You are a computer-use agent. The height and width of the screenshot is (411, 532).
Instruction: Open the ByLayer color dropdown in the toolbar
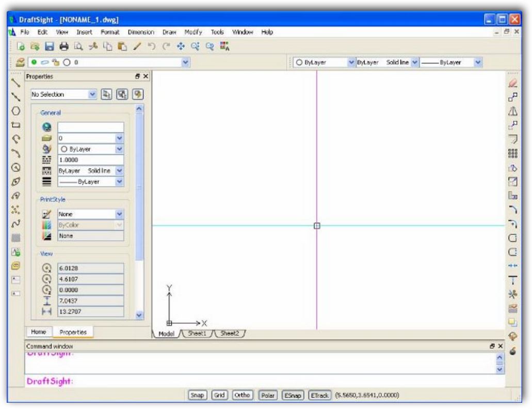(x=351, y=62)
